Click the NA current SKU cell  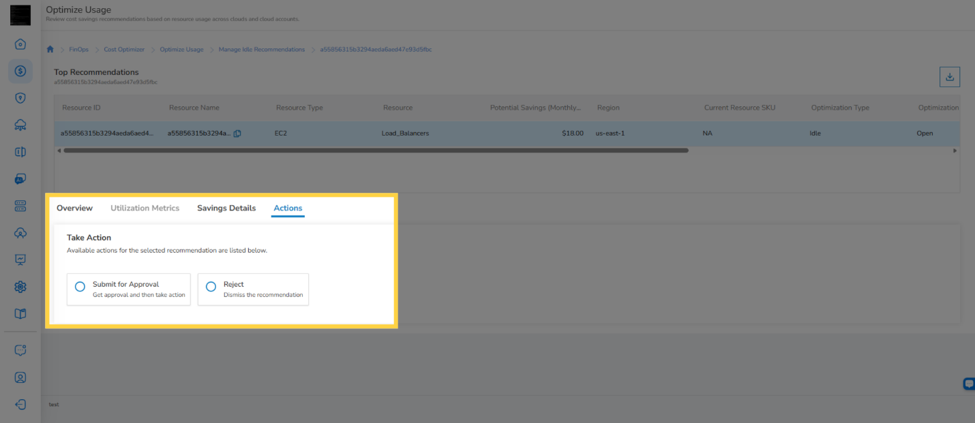tap(707, 133)
